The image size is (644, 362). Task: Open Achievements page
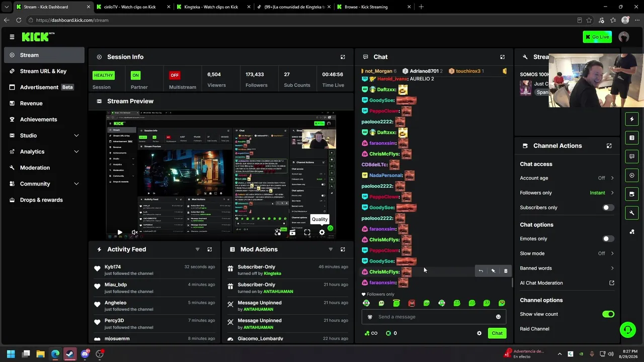click(x=44, y=120)
